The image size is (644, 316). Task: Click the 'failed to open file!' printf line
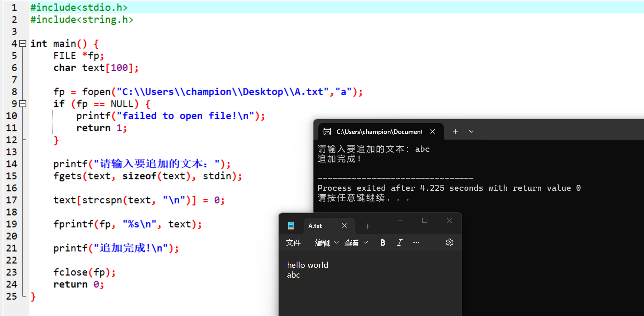tap(171, 116)
